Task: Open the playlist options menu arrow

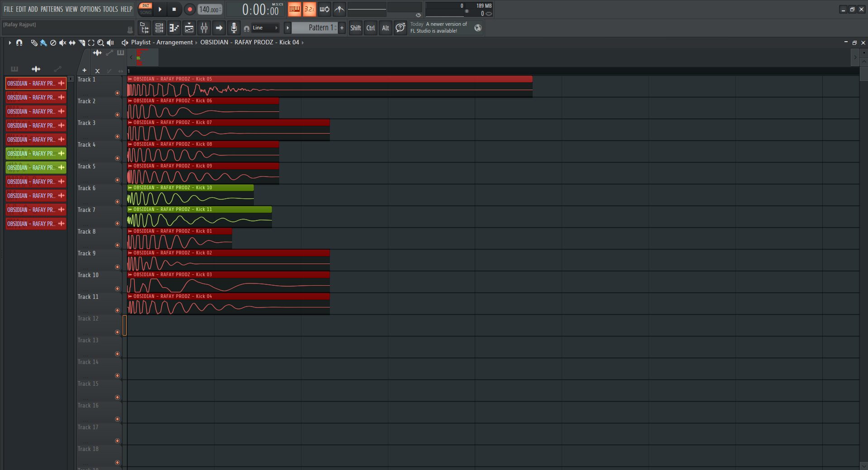Action: [x=10, y=43]
